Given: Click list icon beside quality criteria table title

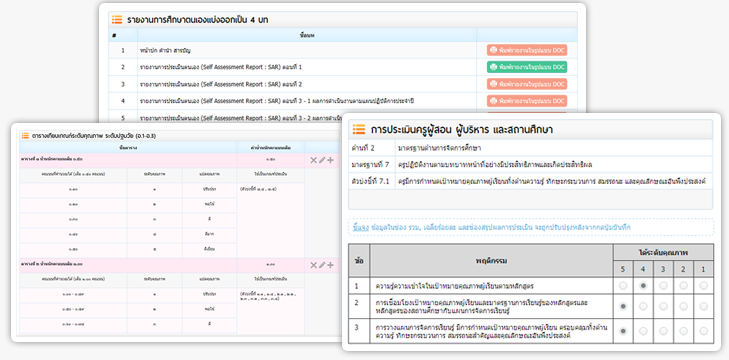Looking at the screenshot, I should point(25,136).
